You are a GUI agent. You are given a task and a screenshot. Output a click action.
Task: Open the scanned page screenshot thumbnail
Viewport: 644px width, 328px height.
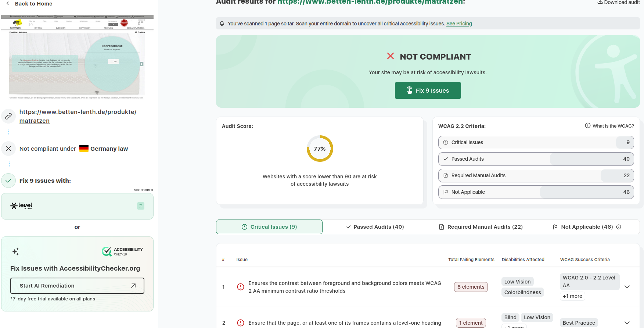77,57
